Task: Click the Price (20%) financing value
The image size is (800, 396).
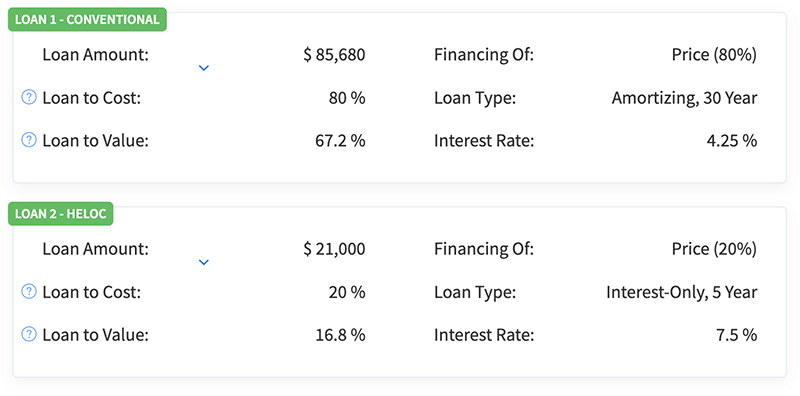Action: (x=714, y=249)
